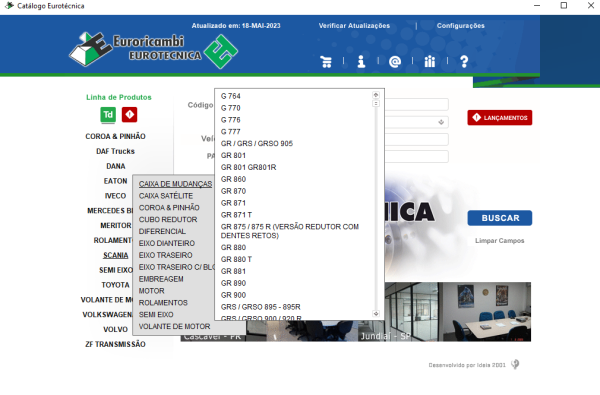Choose MOTOR submenu item
600x395 pixels.
coord(152,291)
